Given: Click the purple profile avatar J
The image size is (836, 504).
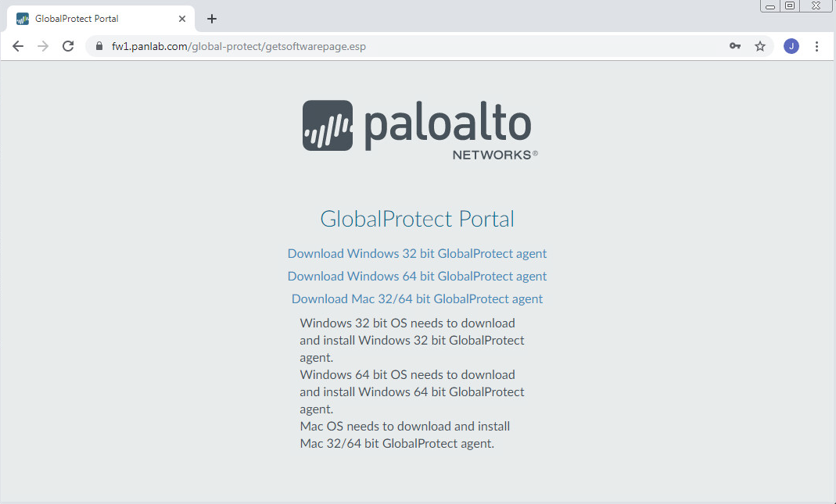Looking at the screenshot, I should (x=791, y=46).
